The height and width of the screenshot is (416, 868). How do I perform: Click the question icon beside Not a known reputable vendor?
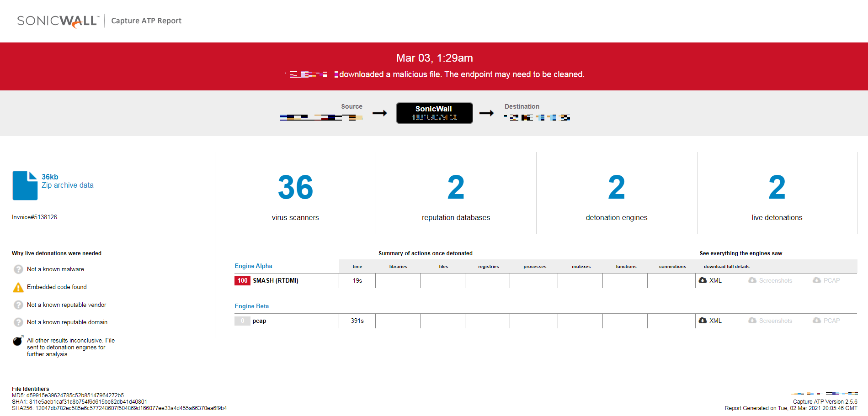pyautogui.click(x=18, y=305)
